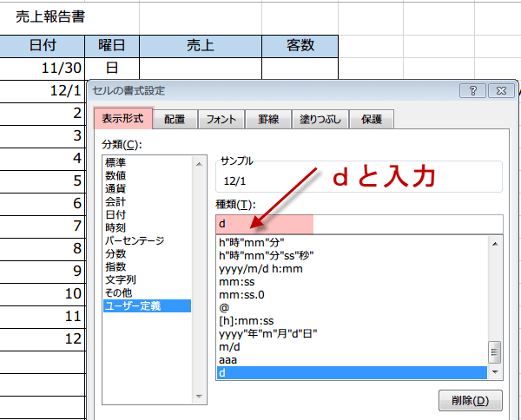Choose the aaa weekday format
The image size is (521, 420).
352,360
